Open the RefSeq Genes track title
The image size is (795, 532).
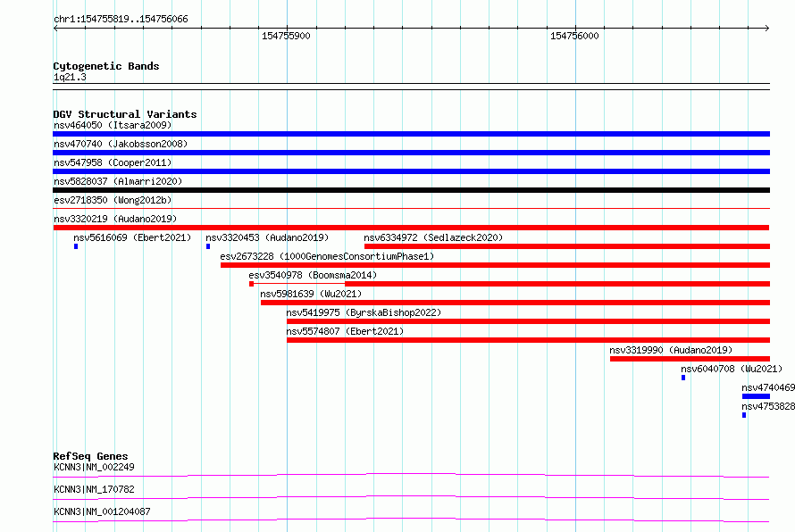pos(90,456)
